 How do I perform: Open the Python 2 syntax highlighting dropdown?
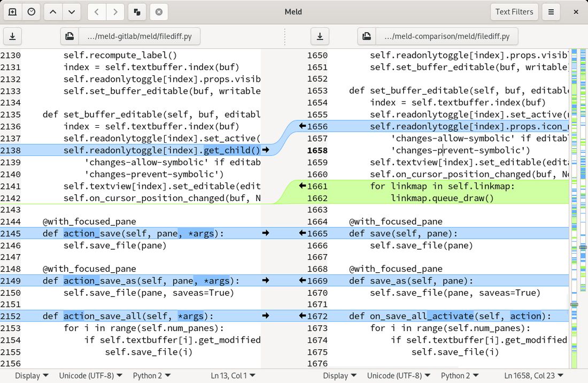pos(151,375)
